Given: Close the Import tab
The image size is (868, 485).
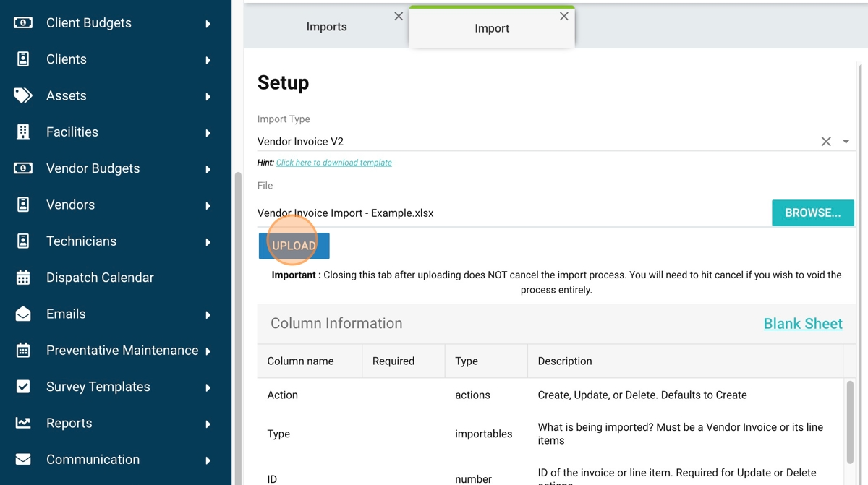Looking at the screenshot, I should (564, 16).
